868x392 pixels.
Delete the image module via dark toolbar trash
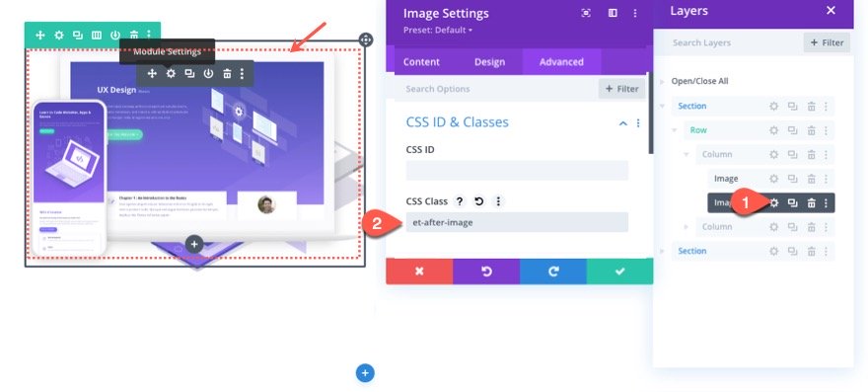coord(227,73)
